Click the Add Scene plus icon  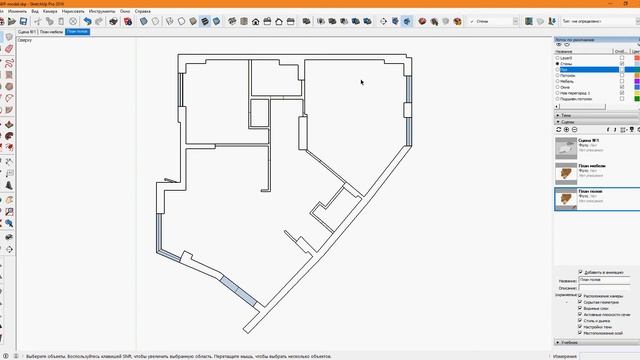pos(567,129)
